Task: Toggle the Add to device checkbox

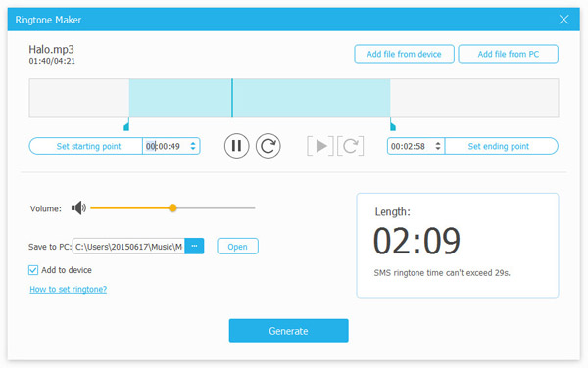Action: pos(33,270)
